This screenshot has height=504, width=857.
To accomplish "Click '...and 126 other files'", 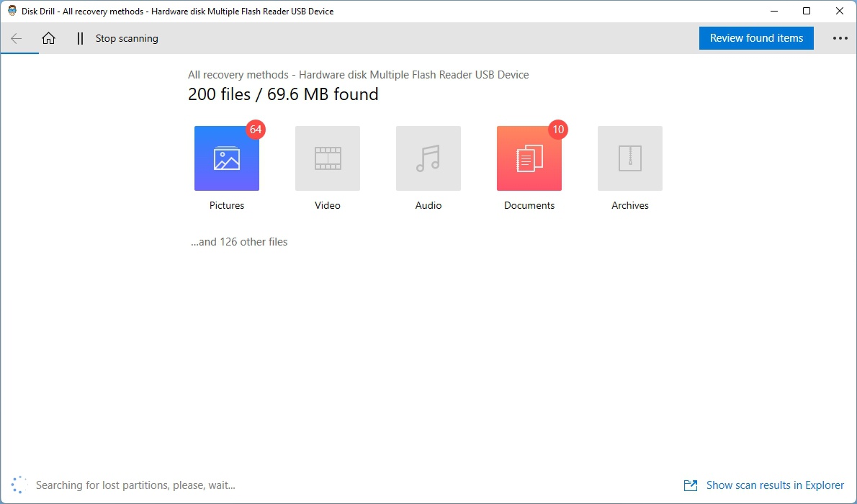I will click(x=239, y=242).
